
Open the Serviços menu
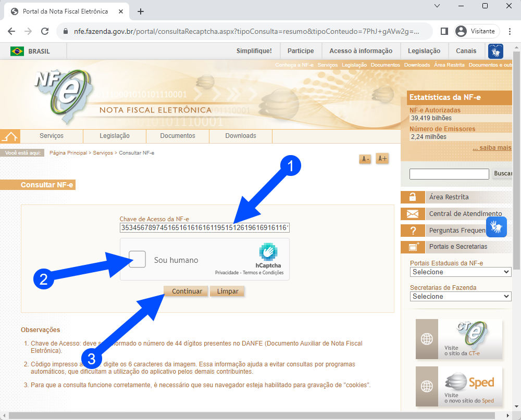[52, 136]
